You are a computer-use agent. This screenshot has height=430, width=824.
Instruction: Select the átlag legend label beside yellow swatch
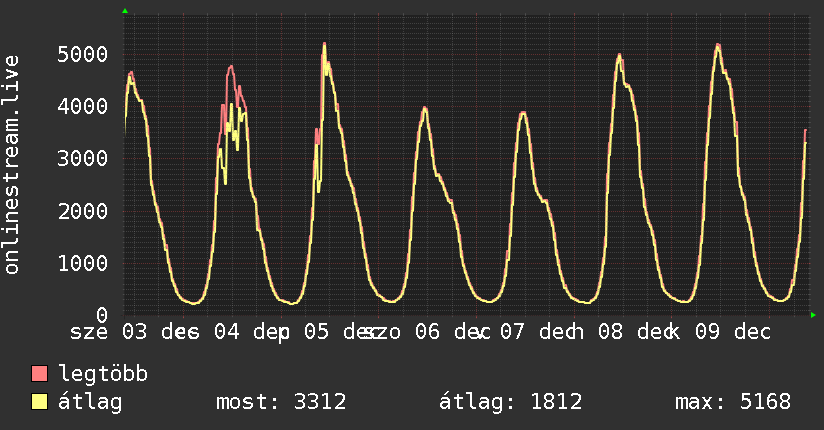point(89,402)
